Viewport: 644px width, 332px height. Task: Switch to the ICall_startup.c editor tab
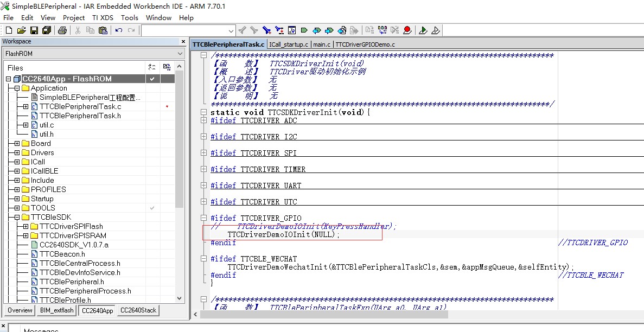click(x=288, y=44)
